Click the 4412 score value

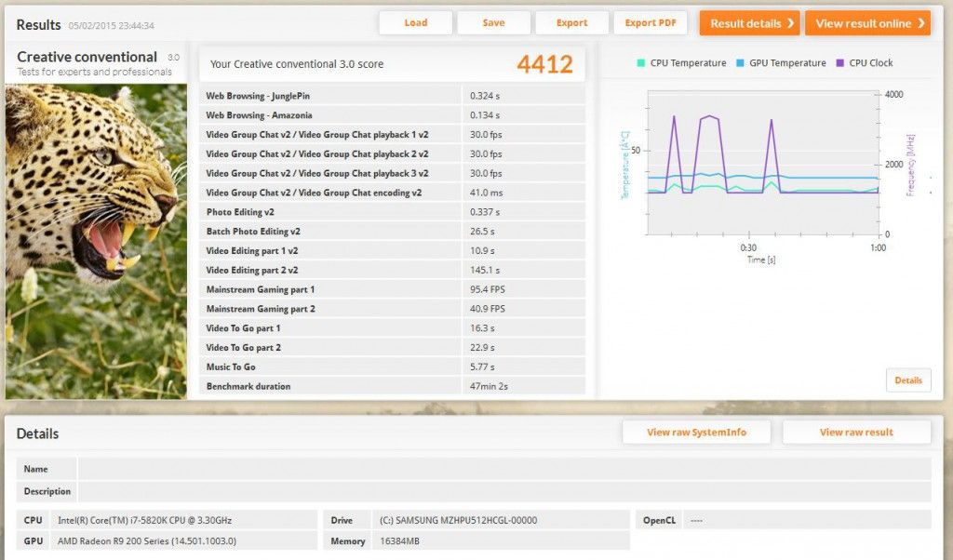[x=544, y=64]
